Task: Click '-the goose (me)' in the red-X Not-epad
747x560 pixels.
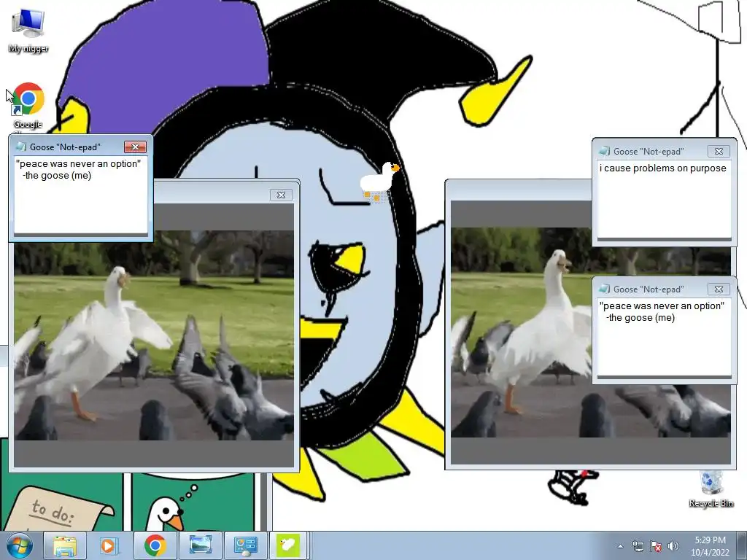Action: tap(57, 175)
